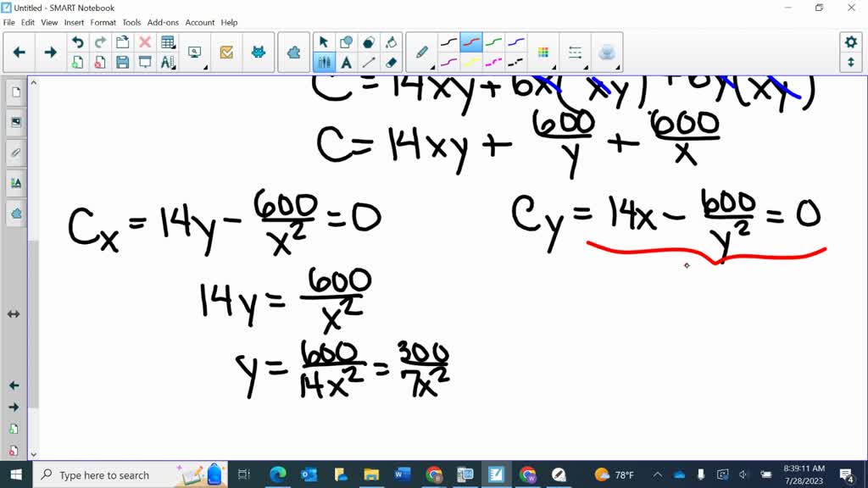Show the Screen Shade

tap(145, 63)
